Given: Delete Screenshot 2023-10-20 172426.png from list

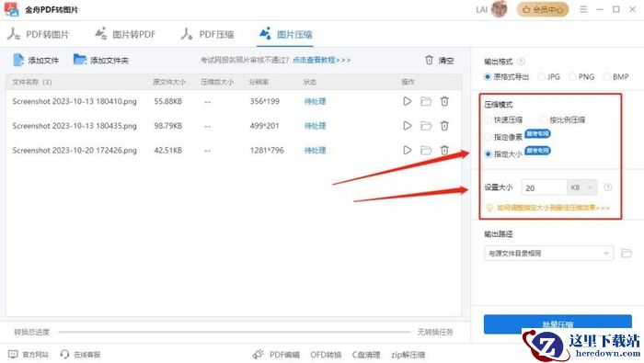Looking at the screenshot, I should coord(444,150).
